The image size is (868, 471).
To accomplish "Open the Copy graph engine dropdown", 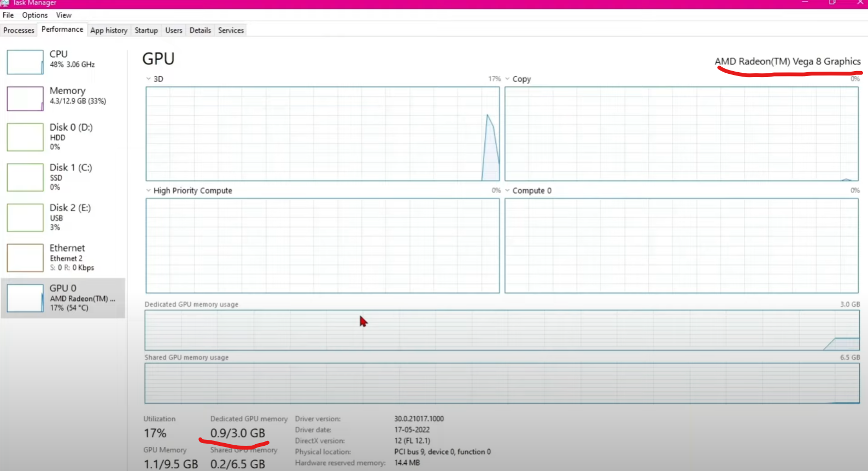I will click(x=508, y=79).
